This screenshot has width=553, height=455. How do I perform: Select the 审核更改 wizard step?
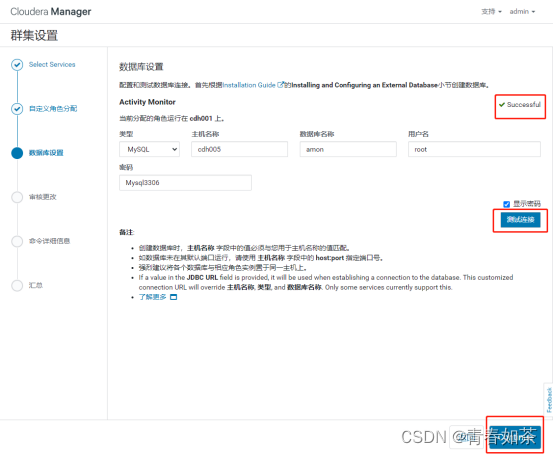click(43, 197)
